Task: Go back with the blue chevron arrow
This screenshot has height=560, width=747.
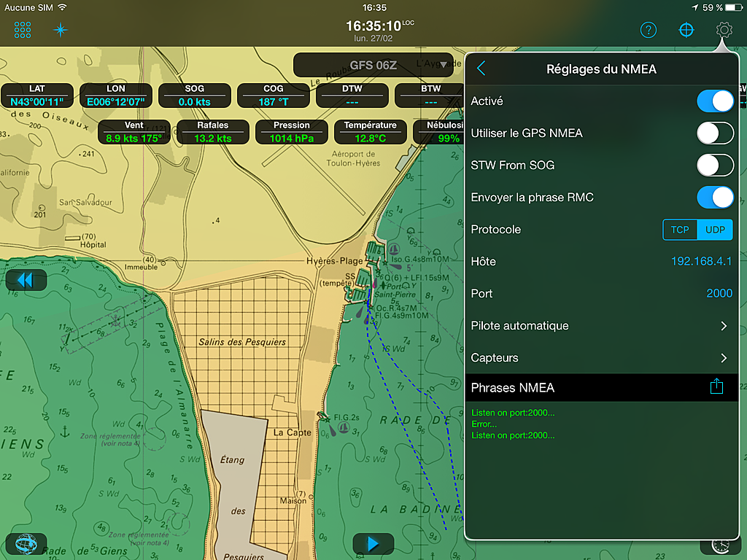Action: tap(481, 69)
